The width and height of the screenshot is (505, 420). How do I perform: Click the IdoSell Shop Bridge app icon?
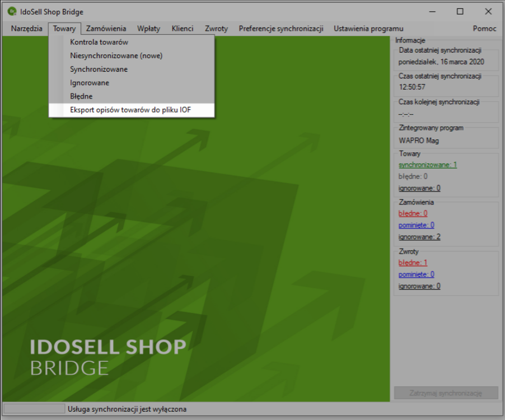12,12
